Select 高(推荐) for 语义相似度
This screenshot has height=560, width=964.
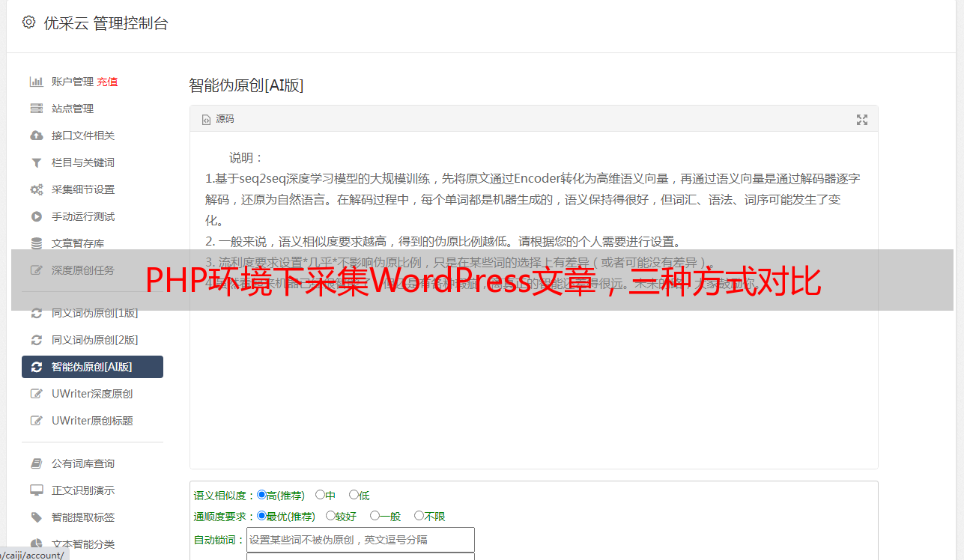coord(261,495)
